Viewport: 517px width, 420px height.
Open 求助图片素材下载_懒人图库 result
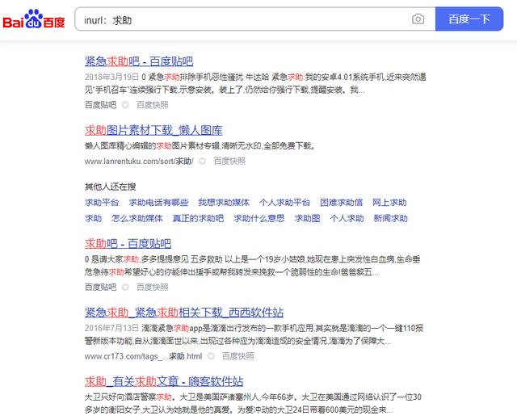(153, 130)
